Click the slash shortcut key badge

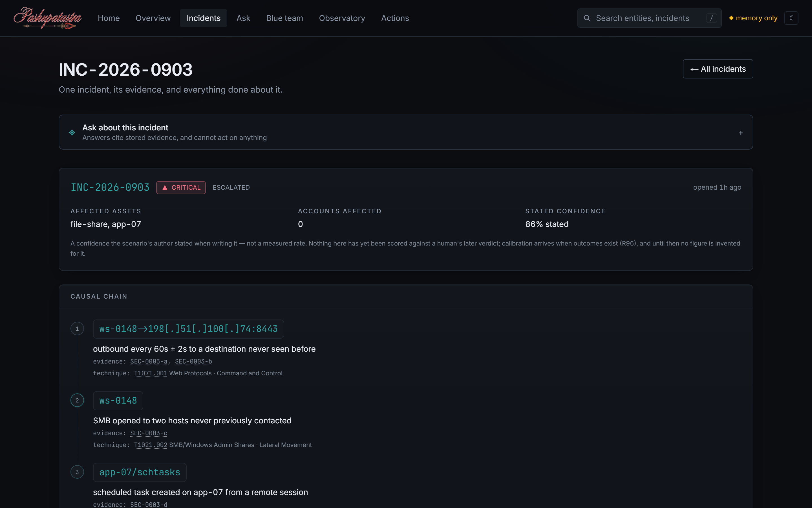[x=711, y=18]
